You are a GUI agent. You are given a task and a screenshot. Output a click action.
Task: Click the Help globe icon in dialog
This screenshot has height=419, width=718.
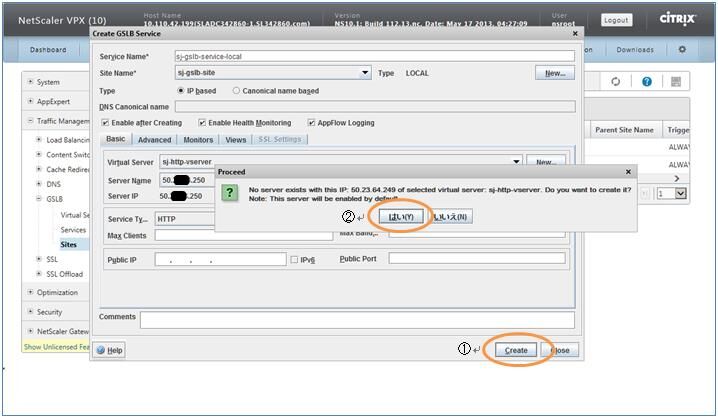[101, 350]
